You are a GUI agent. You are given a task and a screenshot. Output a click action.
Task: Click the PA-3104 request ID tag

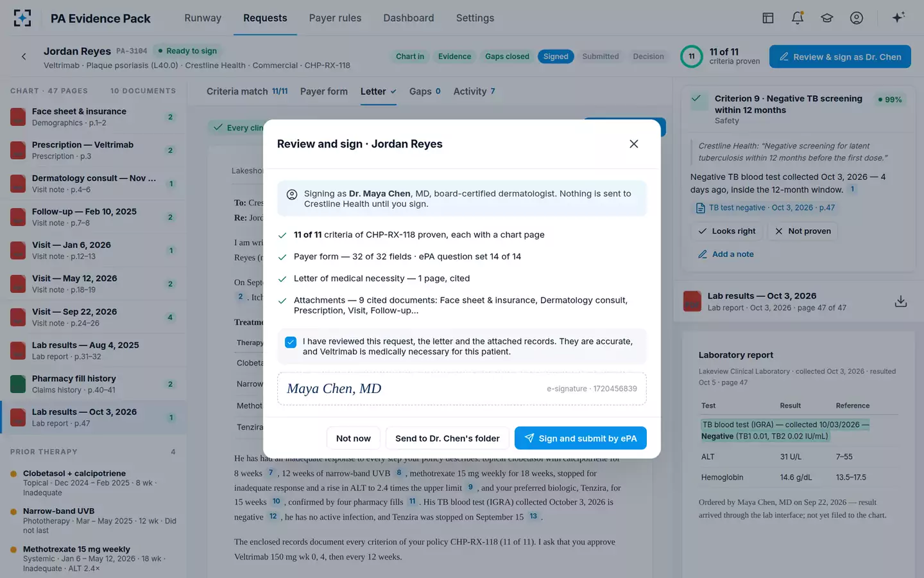[132, 51]
